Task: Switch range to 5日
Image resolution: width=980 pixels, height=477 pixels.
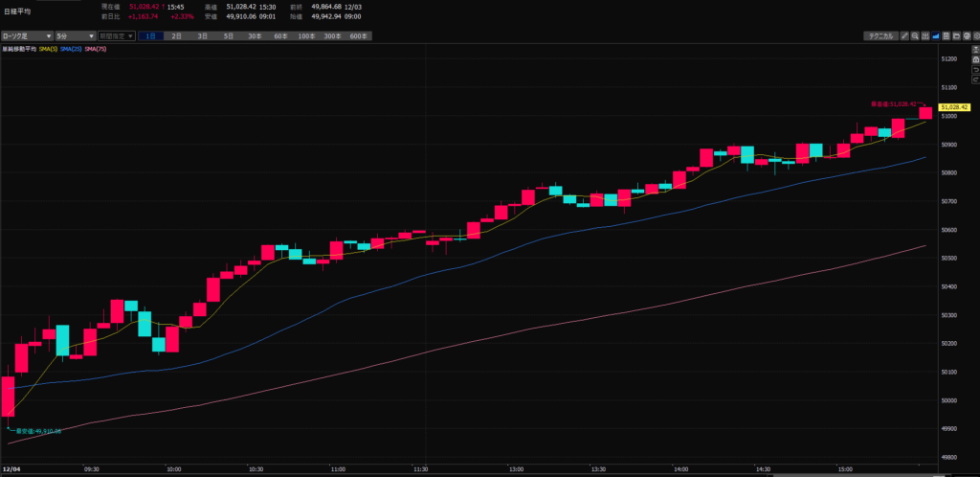Action: (x=228, y=35)
